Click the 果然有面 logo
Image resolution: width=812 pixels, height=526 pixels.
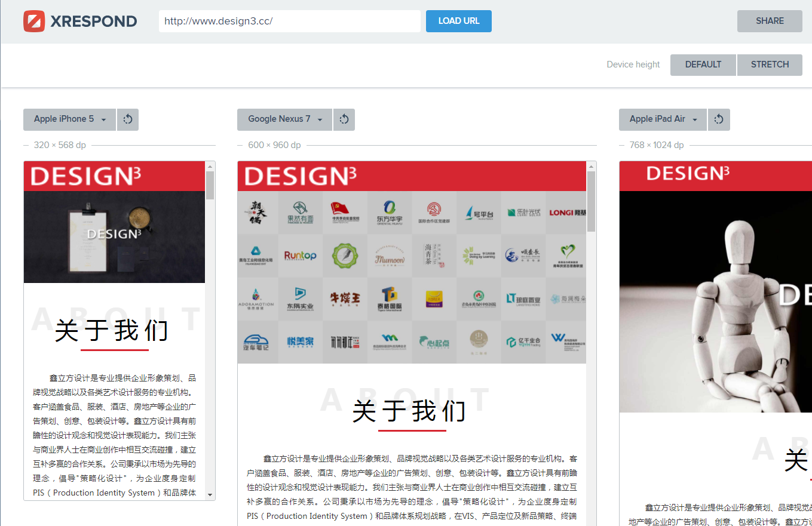coord(300,213)
